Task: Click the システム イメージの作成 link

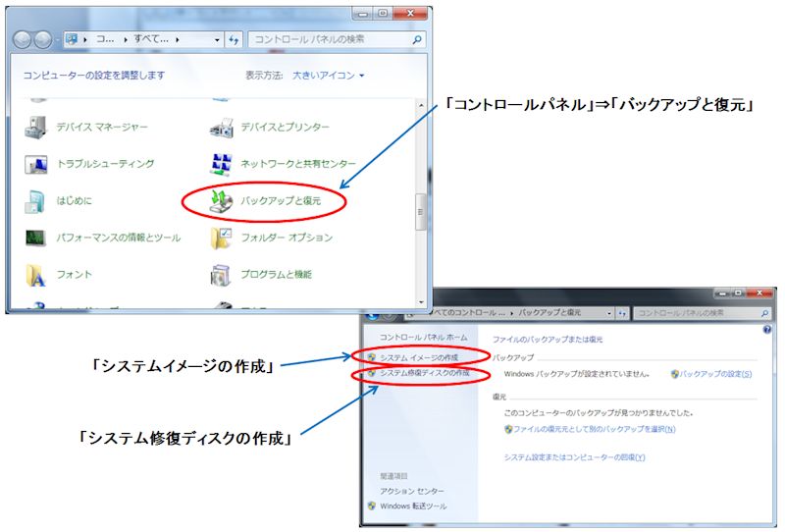Action: [x=419, y=357]
